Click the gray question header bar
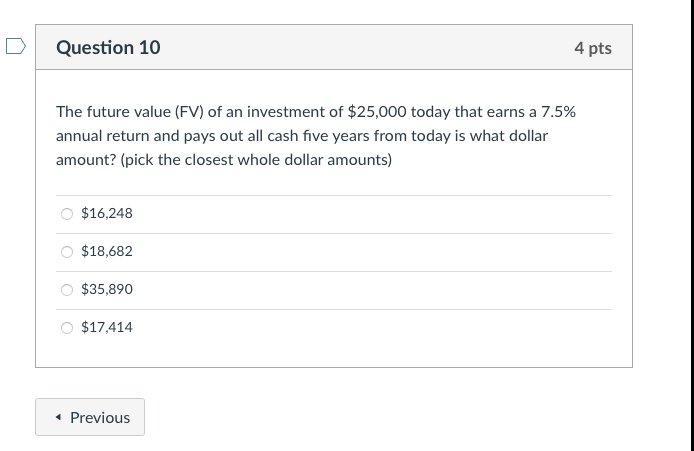694x451 pixels. click(350, 48)
